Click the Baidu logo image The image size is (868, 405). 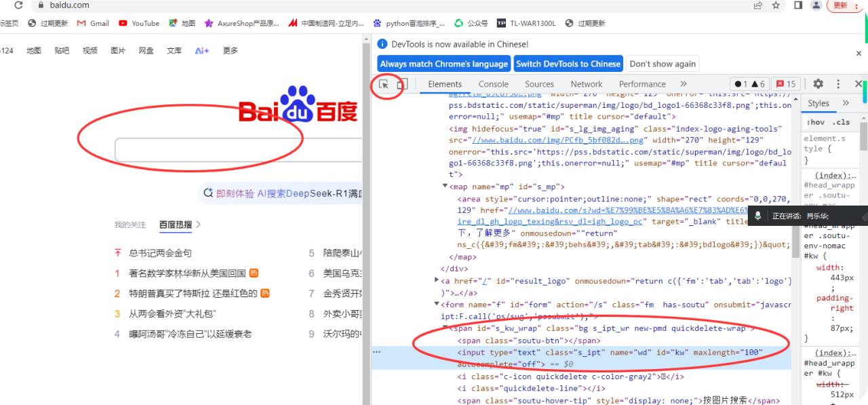(x=298, y=103)
